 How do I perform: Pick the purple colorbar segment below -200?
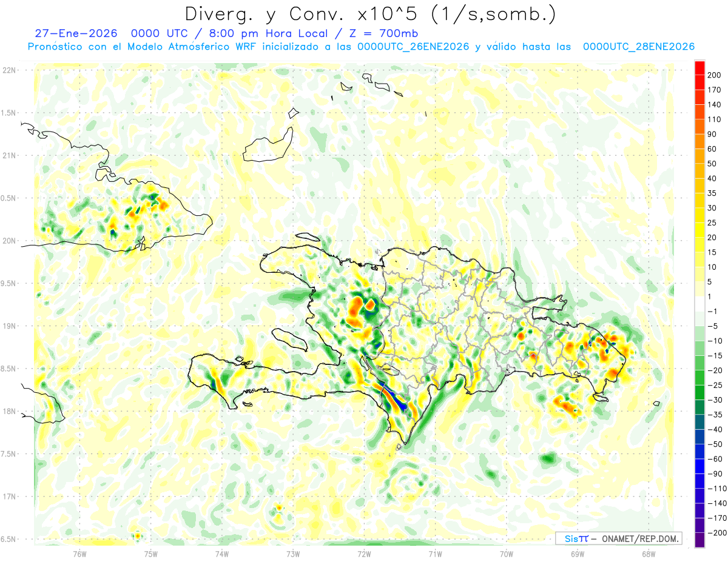point(699,540)
